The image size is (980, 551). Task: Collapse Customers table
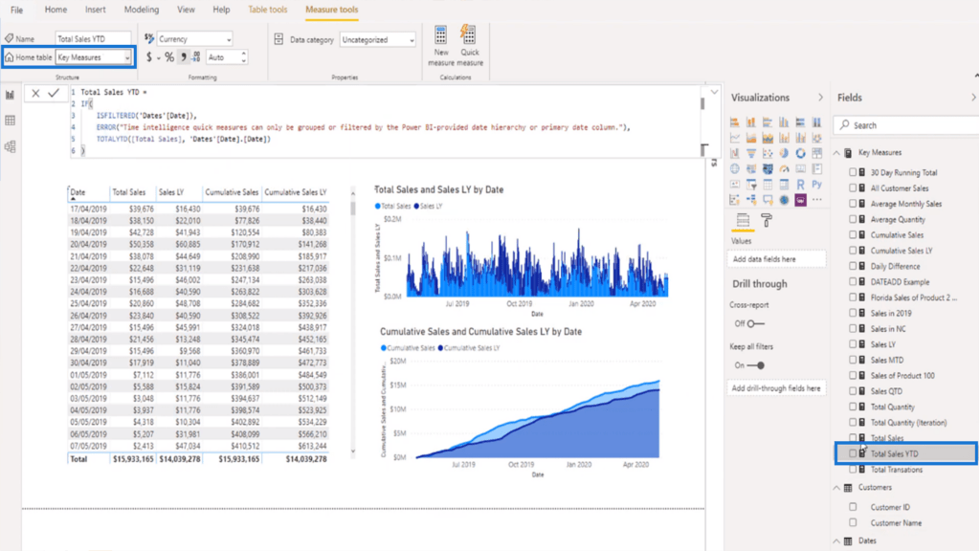(x=836, y=487)
